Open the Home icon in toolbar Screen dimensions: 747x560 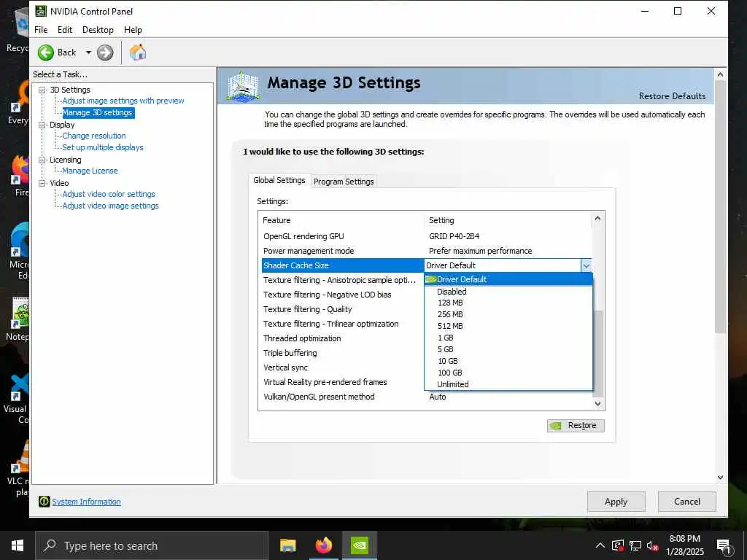138,52
